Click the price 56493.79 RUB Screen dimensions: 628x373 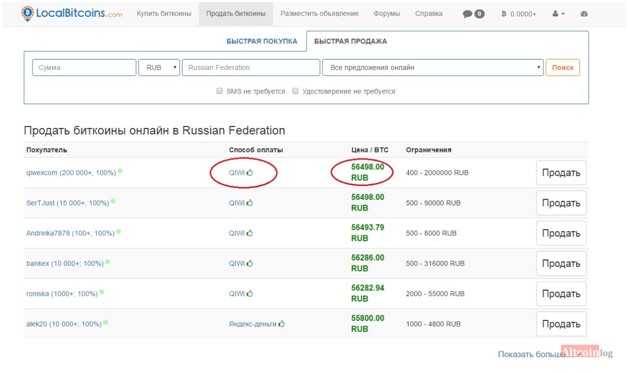coord(368,233)
